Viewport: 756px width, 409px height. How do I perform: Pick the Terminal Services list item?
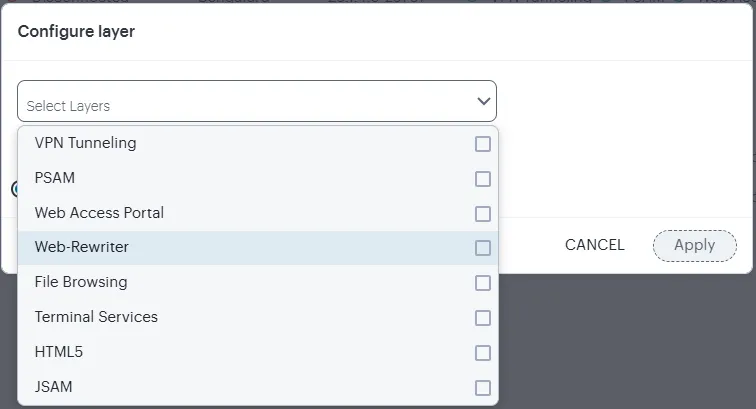pyautogui.click(x=258, y=317)
